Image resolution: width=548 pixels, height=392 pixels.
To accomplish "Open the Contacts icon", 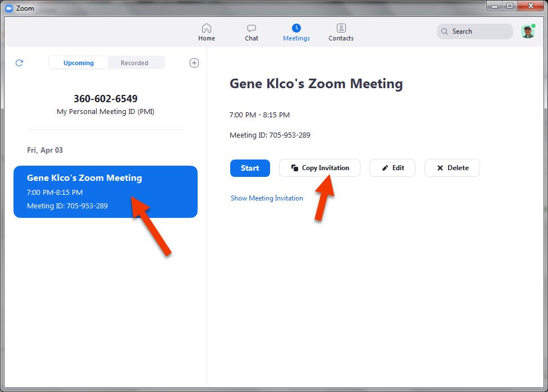I will pyautogui.click(x=341, y=28).
